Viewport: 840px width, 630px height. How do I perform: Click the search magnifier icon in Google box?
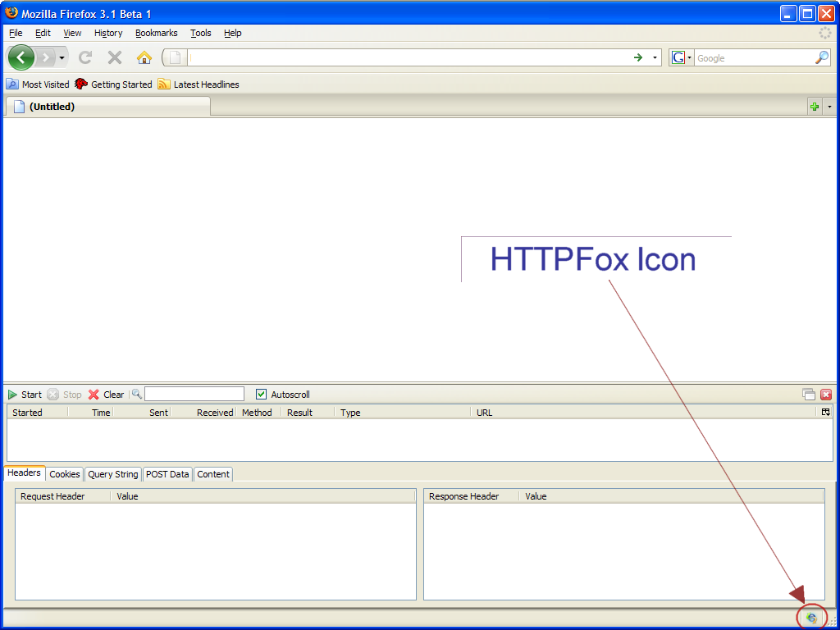[821, 57]
